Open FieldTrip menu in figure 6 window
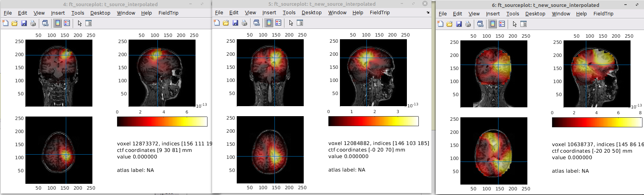Image resolution: width=644 pixels, height=195 pixels. tap(603, 13)
